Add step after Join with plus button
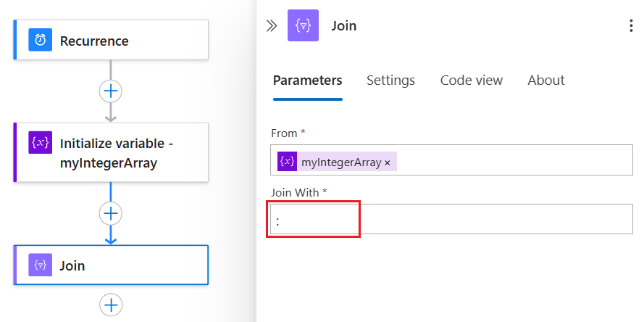644x322 pixels. pyautogui.click(x=111, y=305)
